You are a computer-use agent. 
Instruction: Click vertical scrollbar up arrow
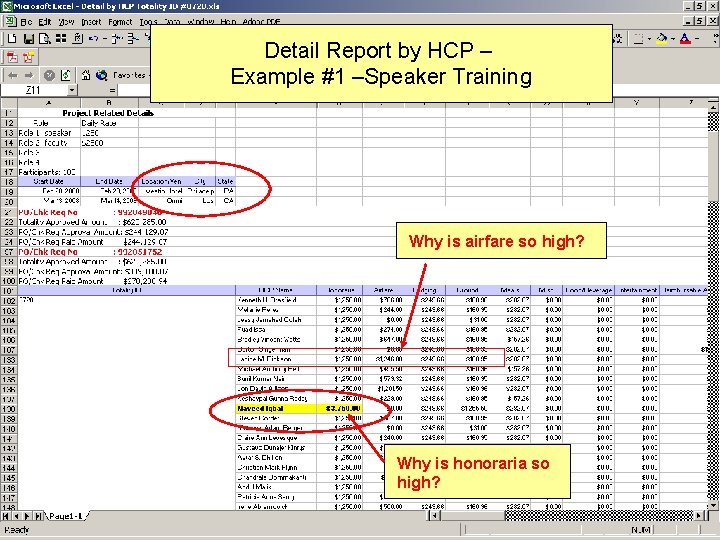713,107
